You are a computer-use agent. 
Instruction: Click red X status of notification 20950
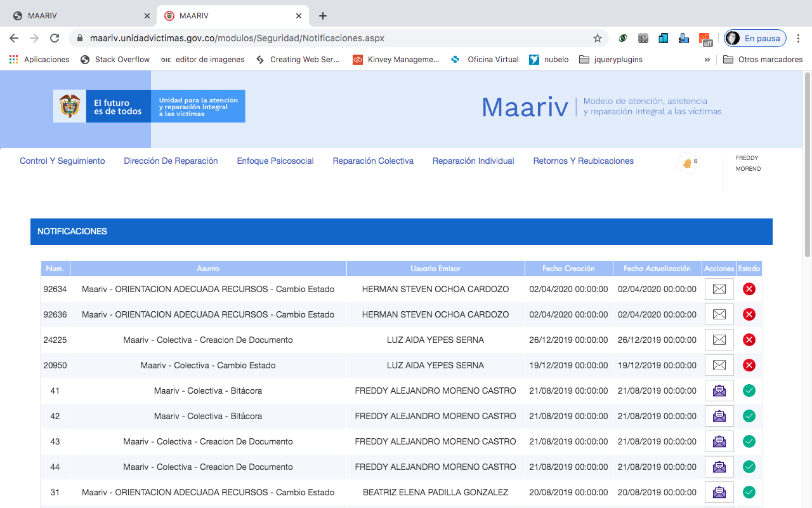coord(749,365)
